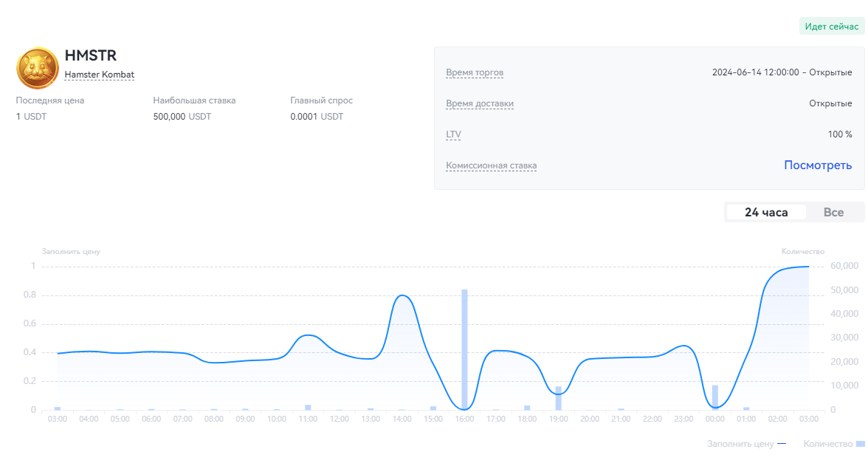Toggle the Количество legend series
The height and width of the screenshot is (466, 868).
pyautogui.click(x=827, y=444)
